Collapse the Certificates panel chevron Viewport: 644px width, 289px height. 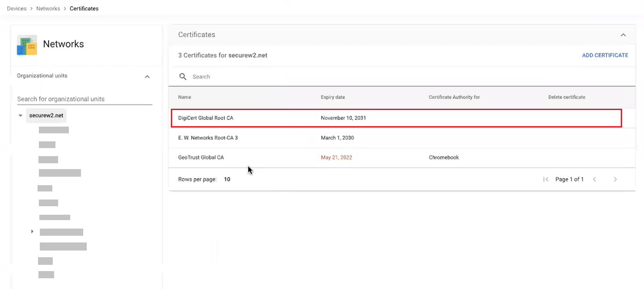[x=623, y=35]
